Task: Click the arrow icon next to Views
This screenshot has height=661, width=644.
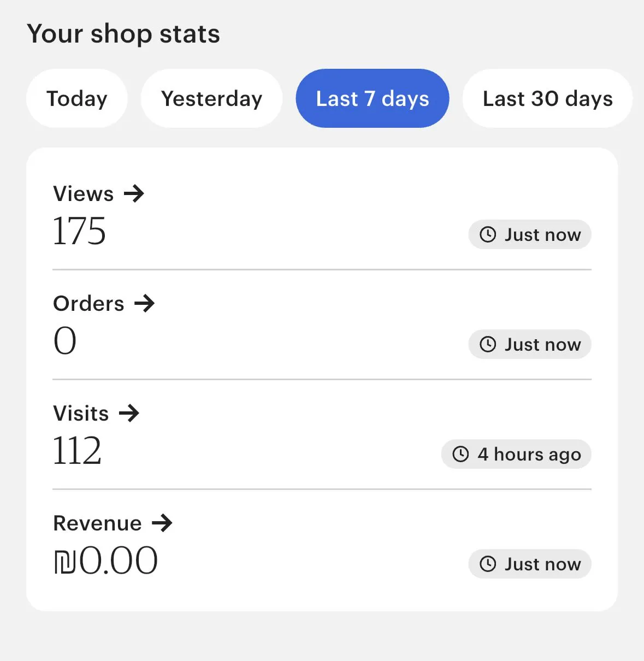Action: click(134, 194)
